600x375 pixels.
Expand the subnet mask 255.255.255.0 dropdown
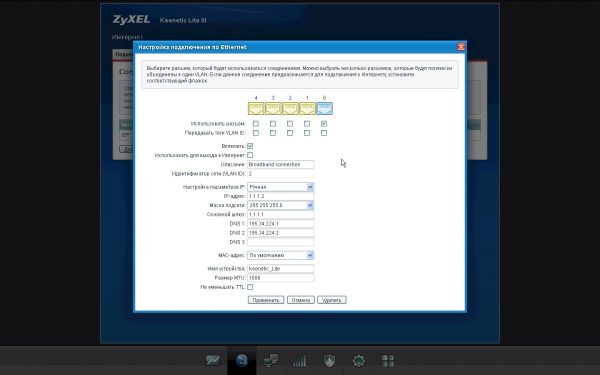coord(310,205)
